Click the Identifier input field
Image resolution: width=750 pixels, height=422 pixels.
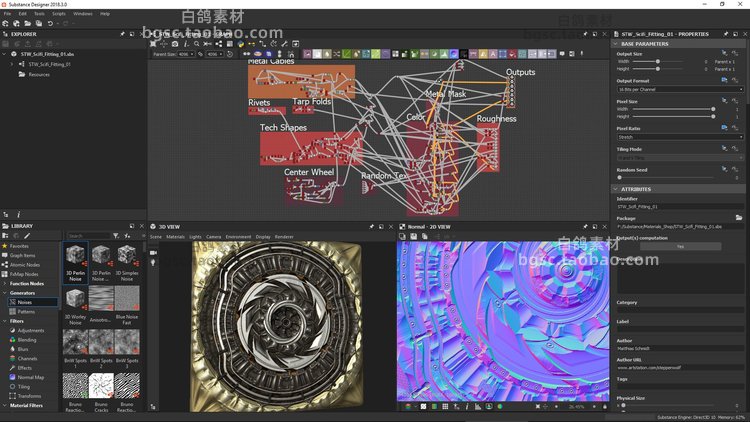pyautogui.click(x=680, y=207)
